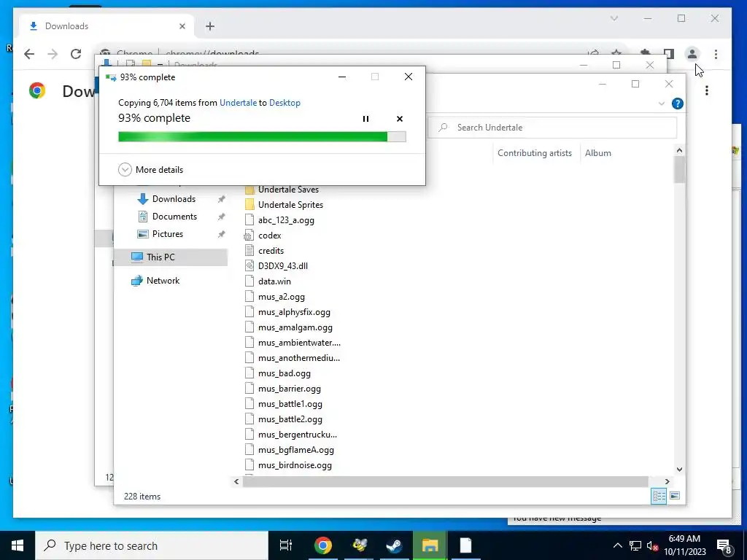Select the codex file
Viewport: 747px width, 560px height.
coord(269,236)
